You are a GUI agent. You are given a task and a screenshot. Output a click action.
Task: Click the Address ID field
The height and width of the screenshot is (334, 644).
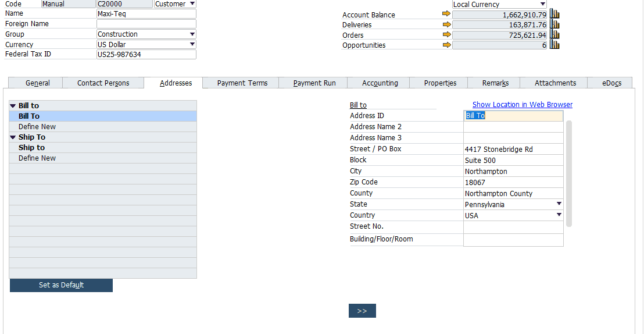pos(513,116)
